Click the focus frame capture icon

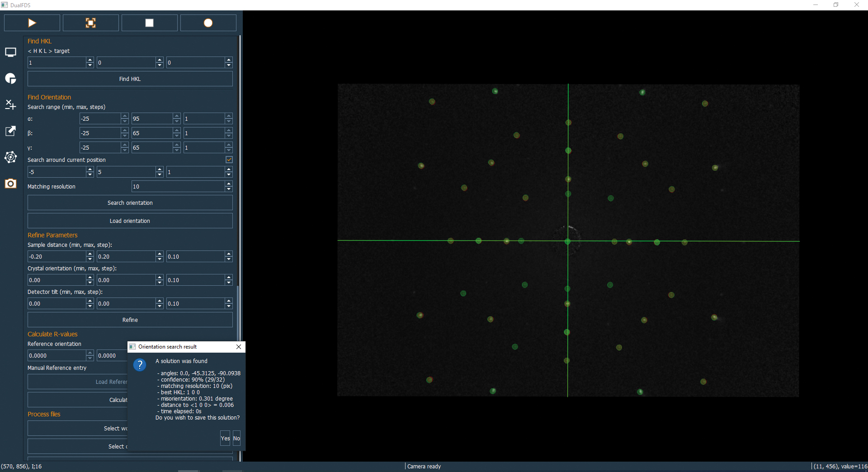tap(90, 23)
